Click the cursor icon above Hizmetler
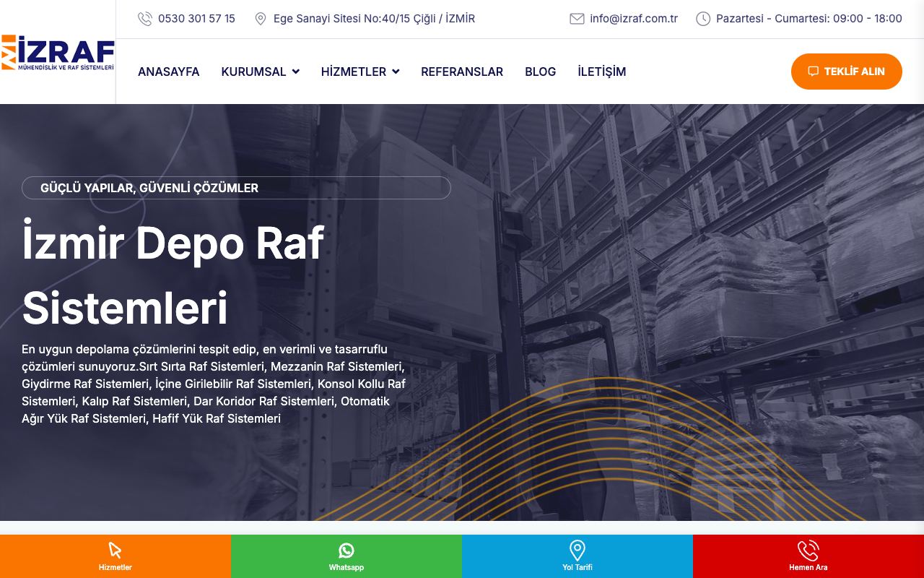This screenshot has width=924, height=578. pos(115,551)
